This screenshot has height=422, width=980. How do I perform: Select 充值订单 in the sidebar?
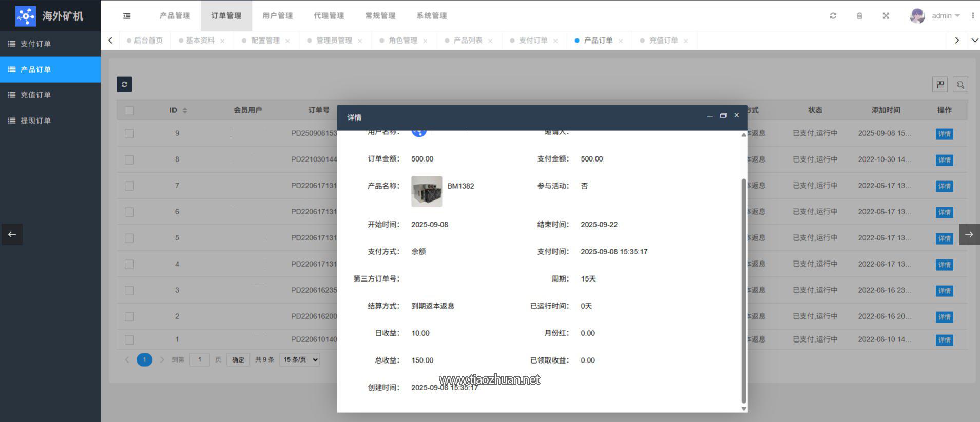pyautogui.click(x=50, y=95)
